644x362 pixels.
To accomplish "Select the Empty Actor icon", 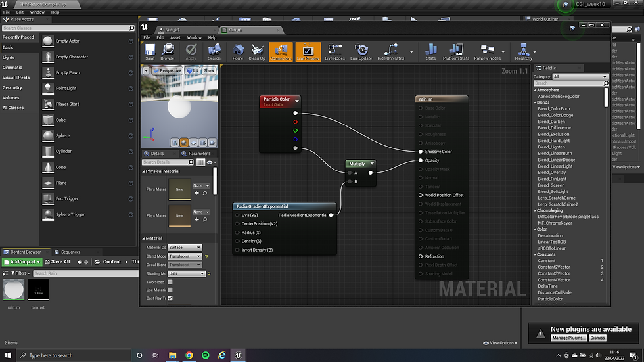I will (48, 41).
